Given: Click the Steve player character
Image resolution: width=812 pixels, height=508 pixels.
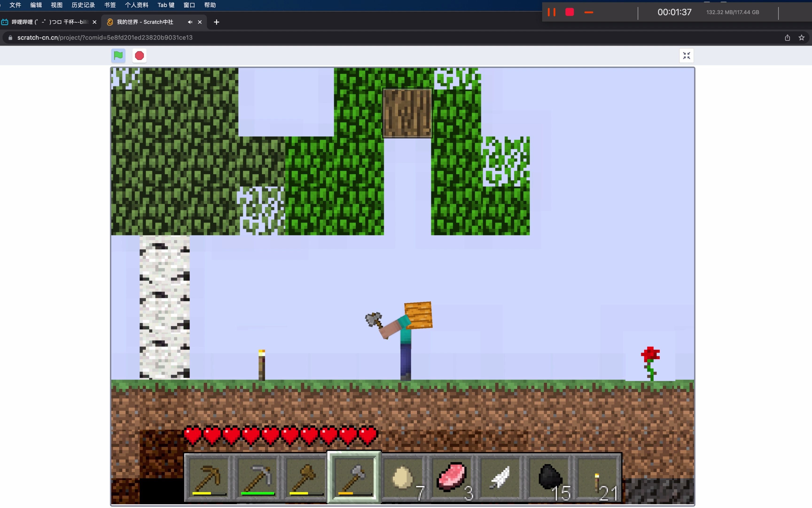Looking at the screenshot, I should 405,341.
